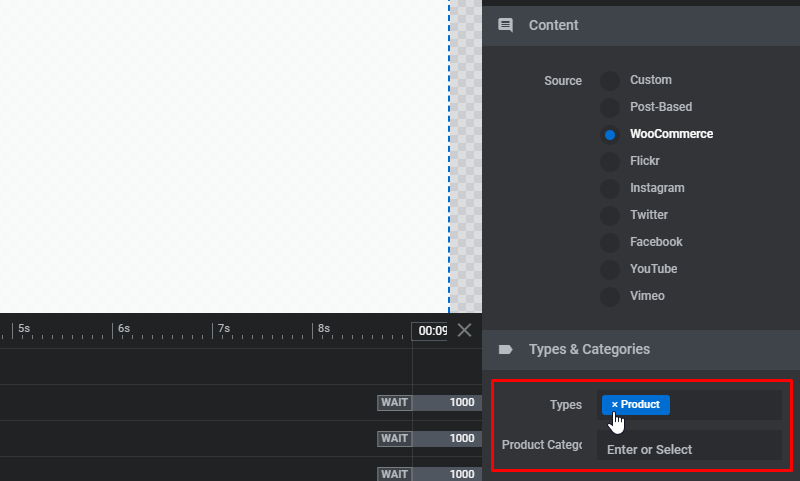The image size is (800, 481).
Task: Collapse the Types & Categories section header
Action: pyautogui.click(x=641, y=349)
